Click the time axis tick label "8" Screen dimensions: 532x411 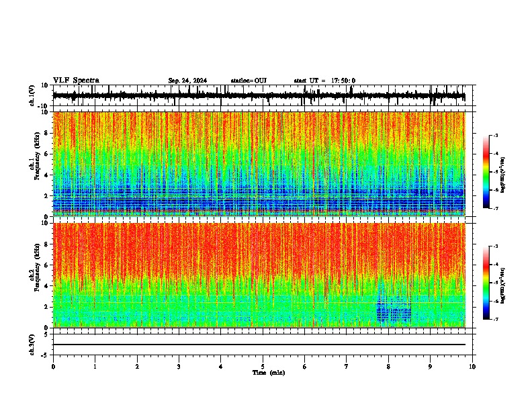click(x=388, y=367)
